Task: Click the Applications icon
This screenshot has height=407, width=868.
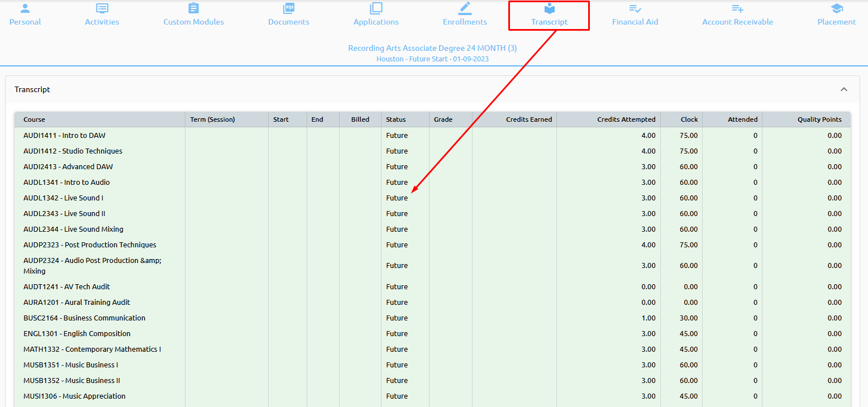Action: 376,8
